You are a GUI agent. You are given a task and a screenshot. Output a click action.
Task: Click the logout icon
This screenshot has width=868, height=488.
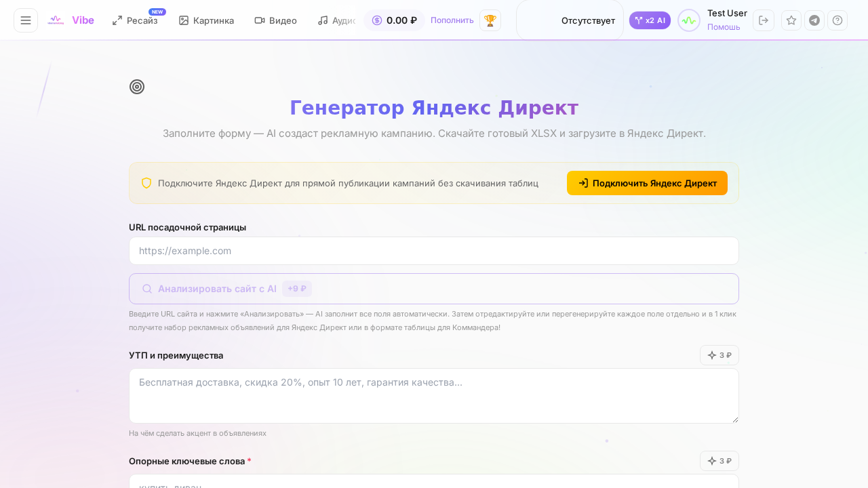pos(764,20)
